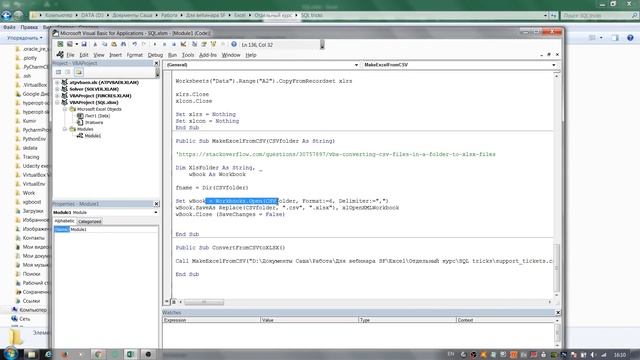Image resolution: width=640 pixels, height=360 pixels.
Task: Click Procedure View button at code bottom
Action: 167,302
